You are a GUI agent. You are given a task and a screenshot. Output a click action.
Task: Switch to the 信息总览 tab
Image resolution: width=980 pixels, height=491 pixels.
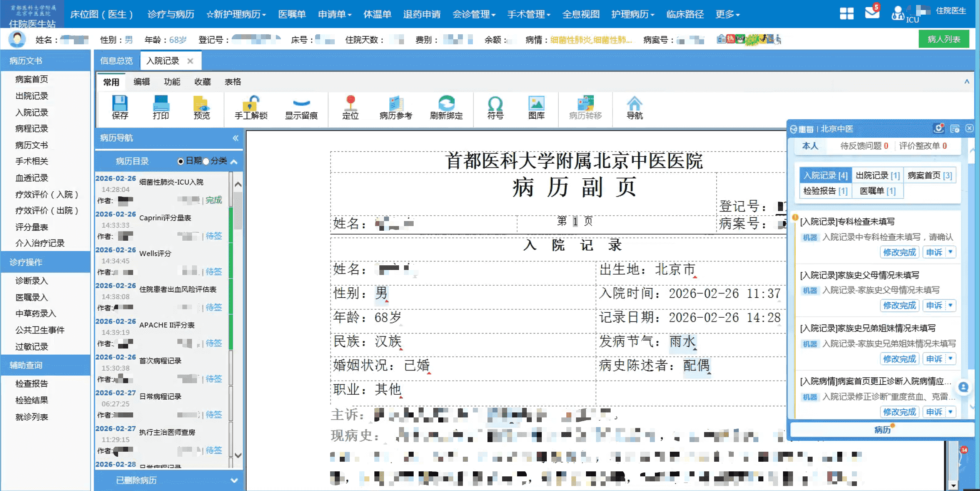click(116, 60)
